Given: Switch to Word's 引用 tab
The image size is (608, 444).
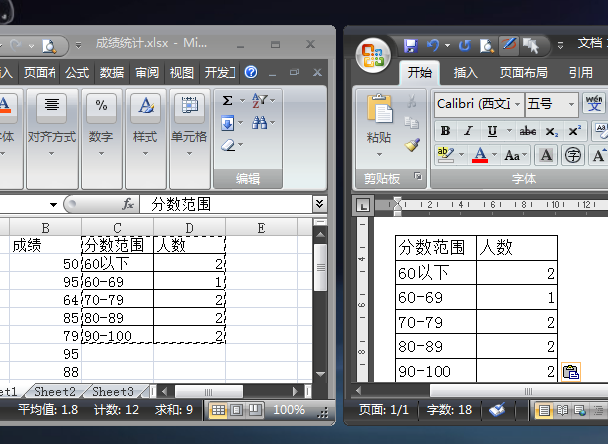Looking at the screenshot, I should [580, 73].
